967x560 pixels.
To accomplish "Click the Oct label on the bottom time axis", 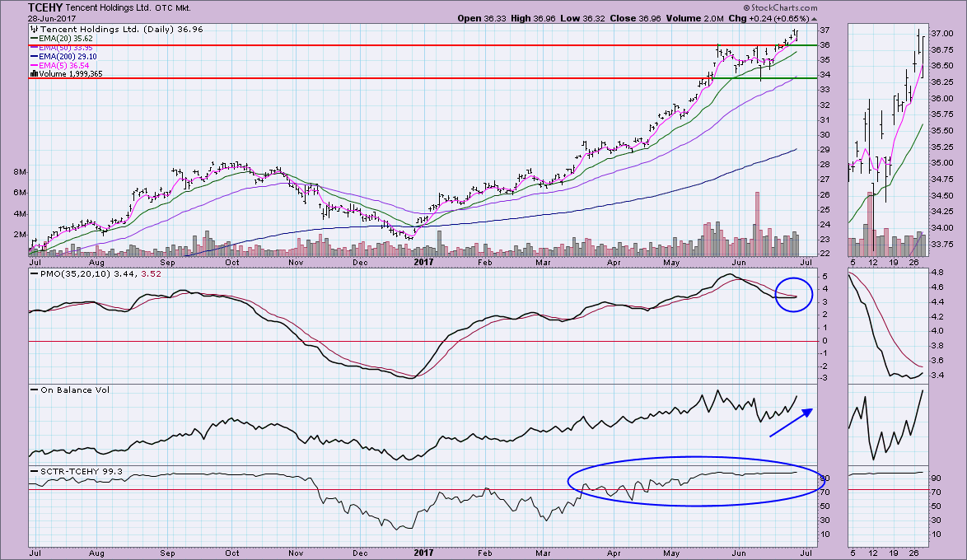I will [x=232, y=553].
